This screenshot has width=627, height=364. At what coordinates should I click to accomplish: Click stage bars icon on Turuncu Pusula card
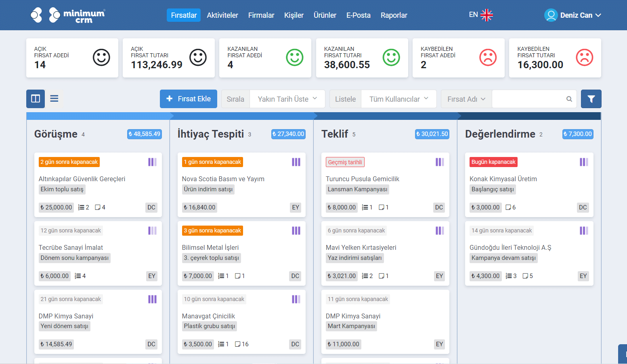point(440,162)
